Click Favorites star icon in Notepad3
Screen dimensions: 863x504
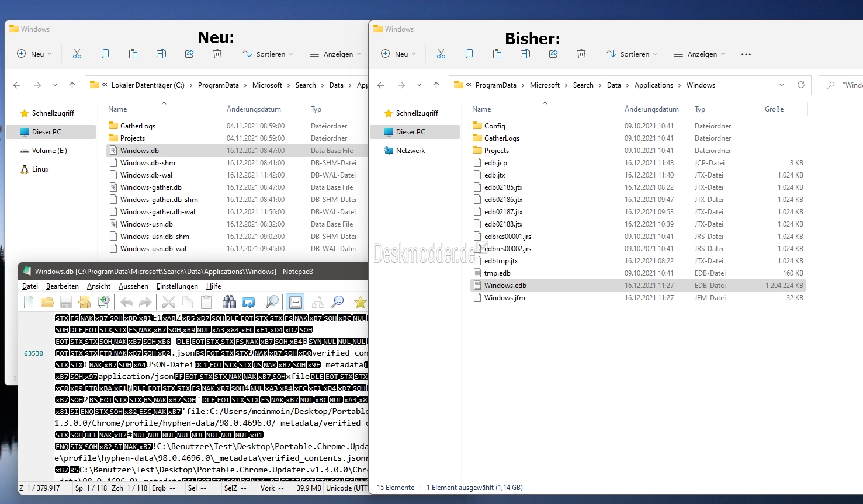pyautogui.click(x=361, y=302)
